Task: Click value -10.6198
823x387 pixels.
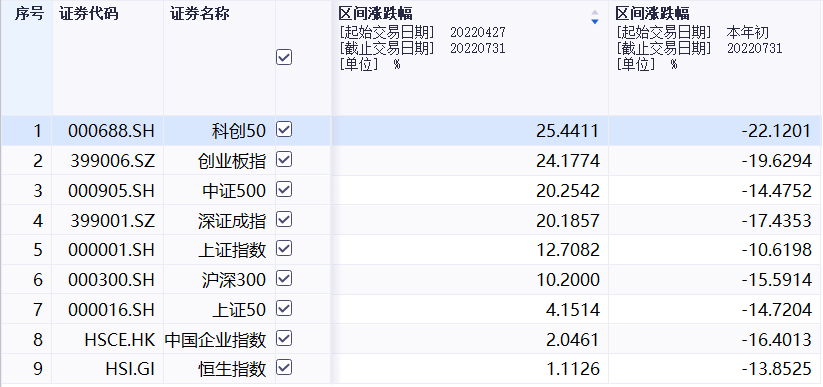Action: 777,250
